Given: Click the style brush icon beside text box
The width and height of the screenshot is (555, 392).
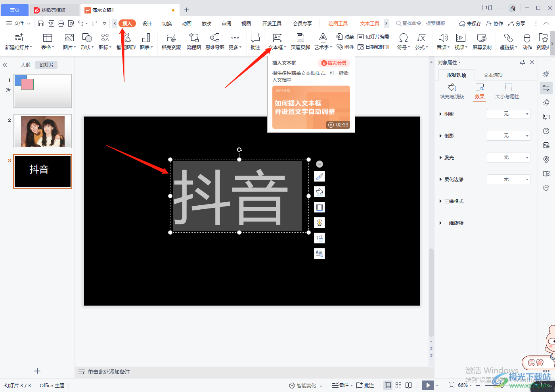Looking at the screenshot, I should tap(319, 176).
